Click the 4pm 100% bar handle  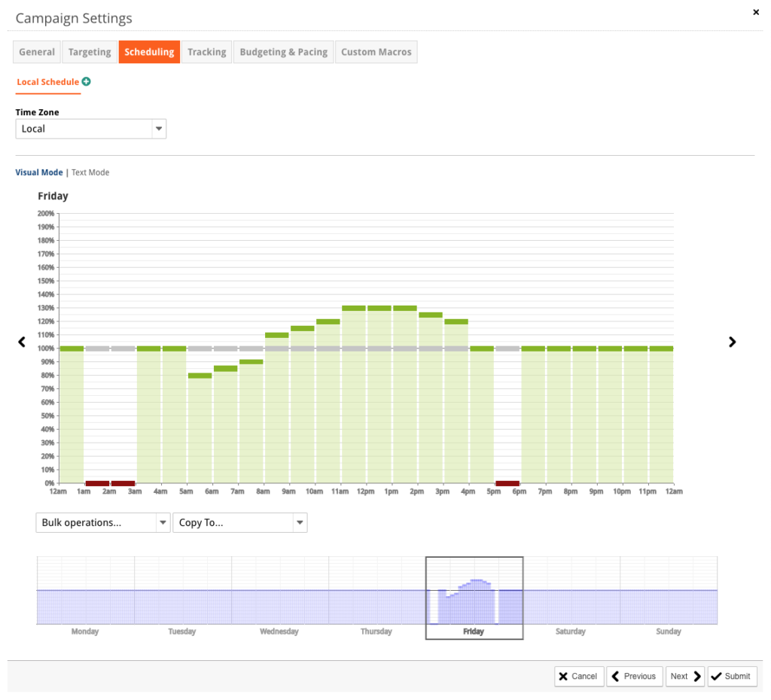click(x=482, y=348)
